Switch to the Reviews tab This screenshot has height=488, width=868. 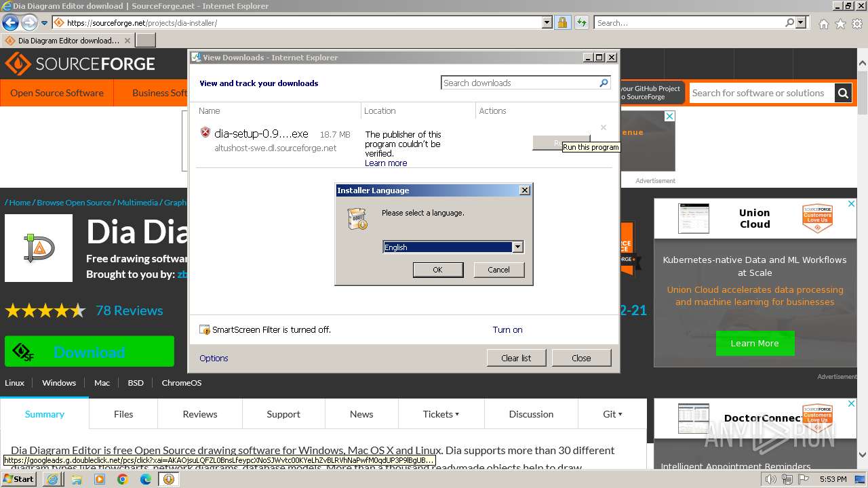200,414
